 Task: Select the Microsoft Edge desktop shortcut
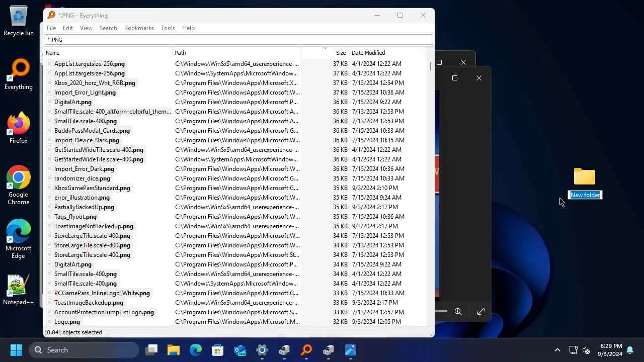point(19,239)
